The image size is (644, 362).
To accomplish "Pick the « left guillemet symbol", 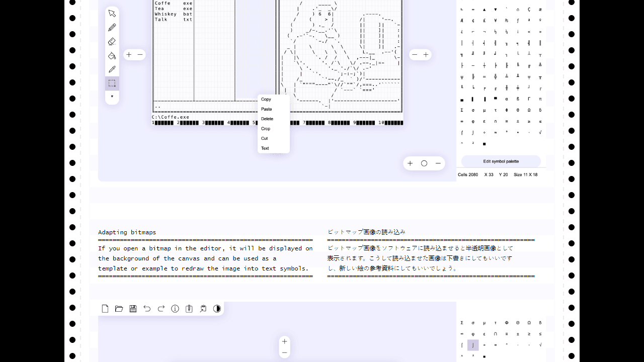I will [529, 32].
